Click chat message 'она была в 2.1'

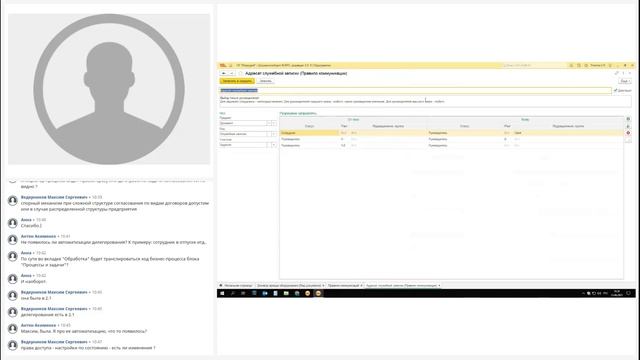click(36, 298)
